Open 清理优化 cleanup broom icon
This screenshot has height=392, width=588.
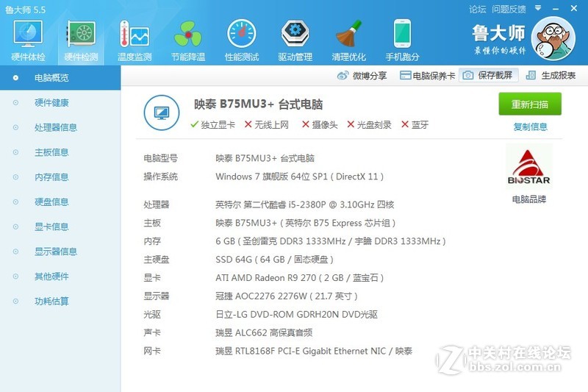pos(348,41)
